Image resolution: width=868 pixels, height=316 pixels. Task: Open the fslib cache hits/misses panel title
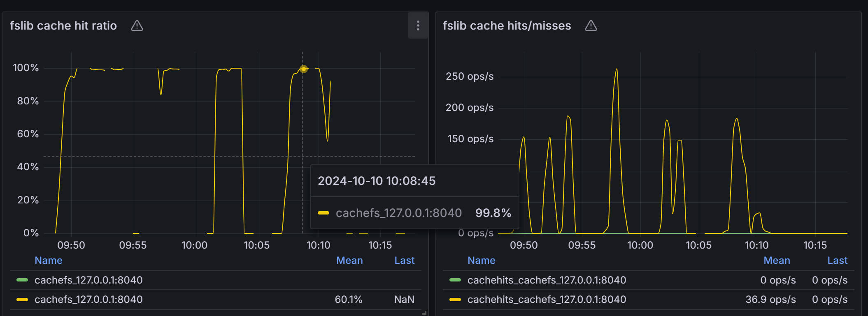pos(507,25)
